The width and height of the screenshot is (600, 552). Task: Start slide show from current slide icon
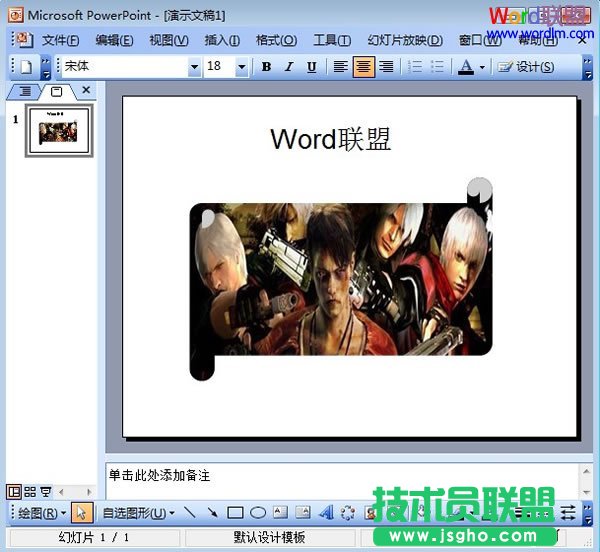click(x=46, y=492)
